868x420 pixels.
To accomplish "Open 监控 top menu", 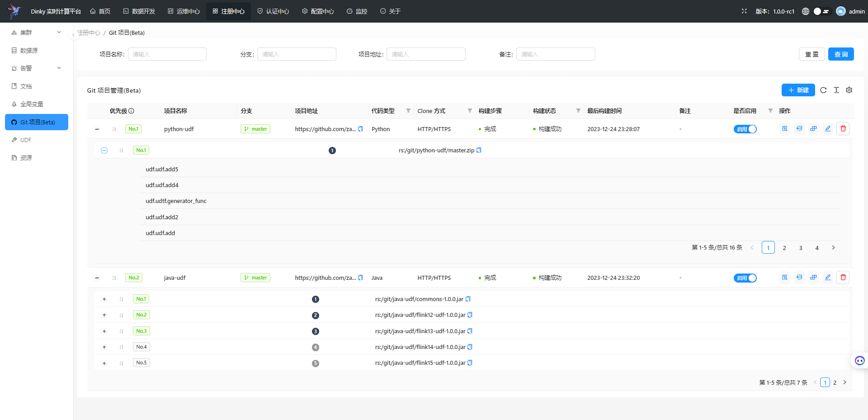I will coord(357,11).
